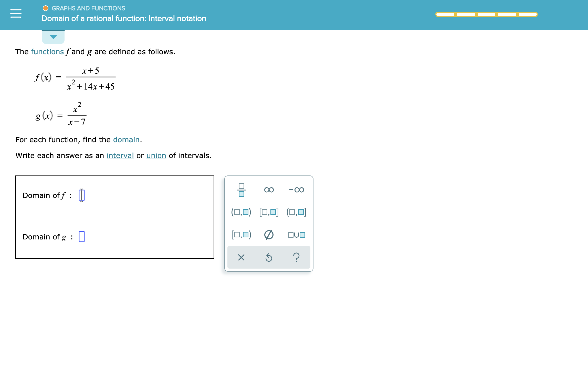This screenshot has height=375, width=588.
Task: Insert left-open right-closed interval template
Action: (x=297, y=212)
